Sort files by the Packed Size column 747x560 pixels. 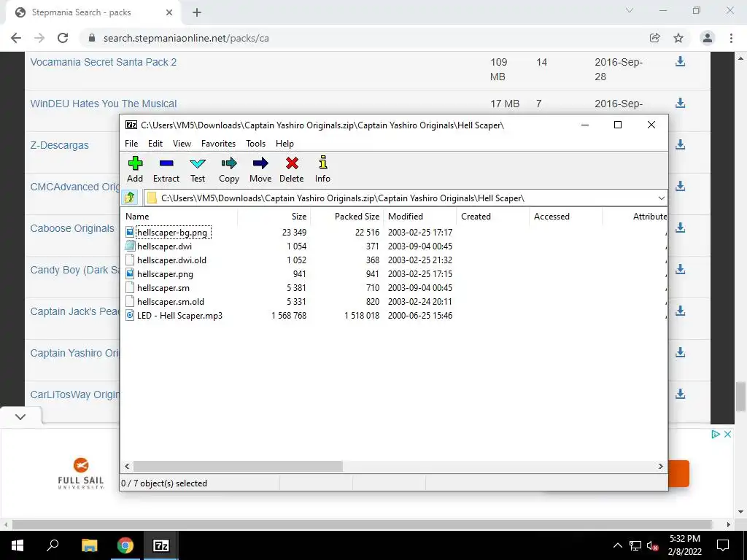point(347,216)
